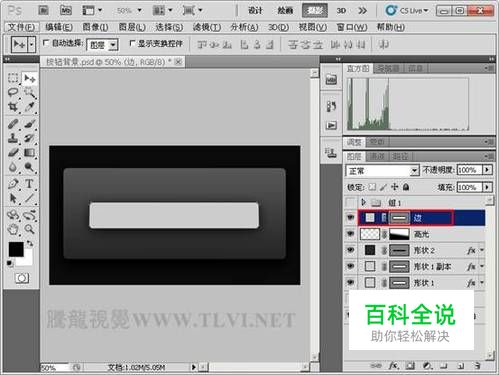Toggle Quick Mask mode icon

tap(22, 278)
